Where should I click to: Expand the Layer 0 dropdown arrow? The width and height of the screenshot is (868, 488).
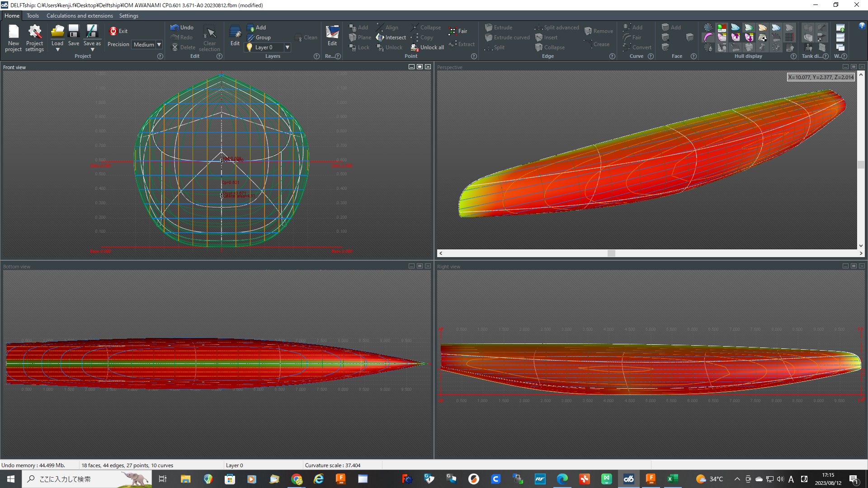click(x=287, y=47)
